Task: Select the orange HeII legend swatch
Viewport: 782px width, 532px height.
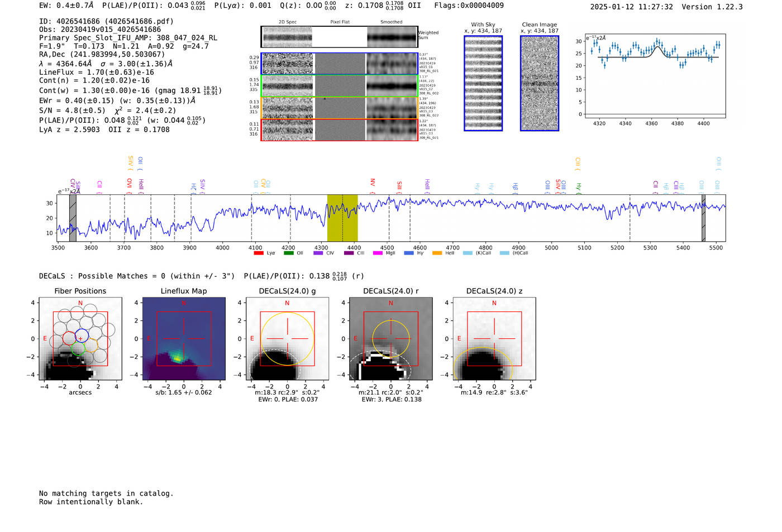Action: coord(437,253)
